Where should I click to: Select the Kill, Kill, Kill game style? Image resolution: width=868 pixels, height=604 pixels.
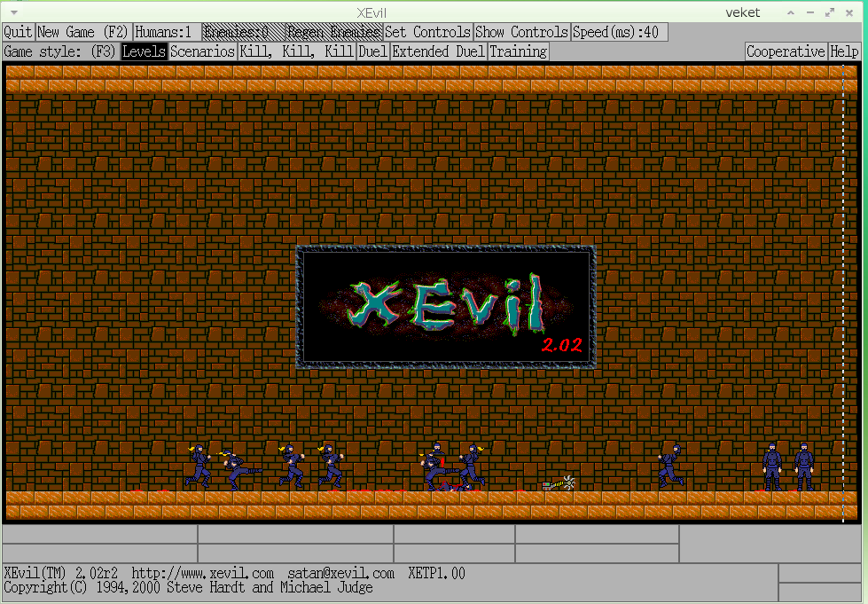pyautogui.click(x=297, y=51)
